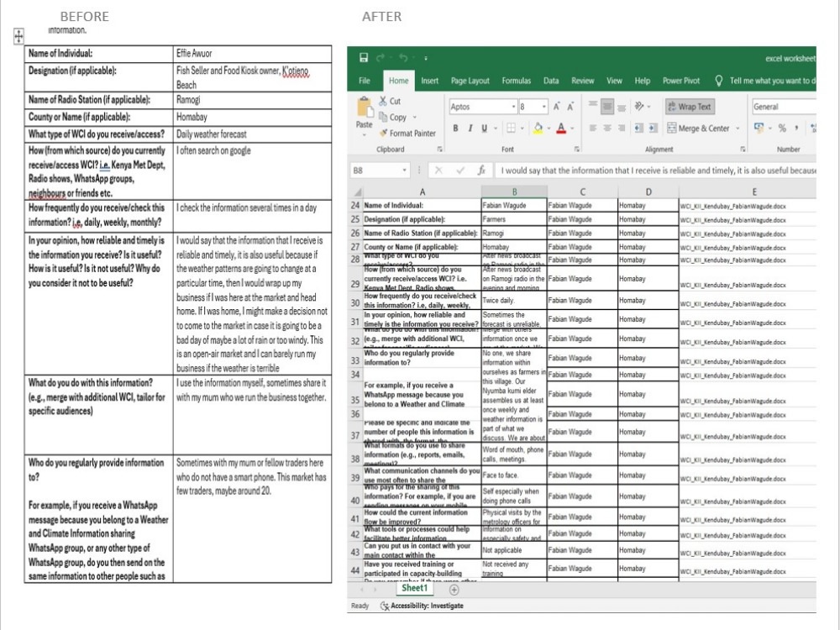Image resolution: width=840 pixels, height=630 pixels.
Task: Click the Decrease Font Size icon
Action: (570, 107)
